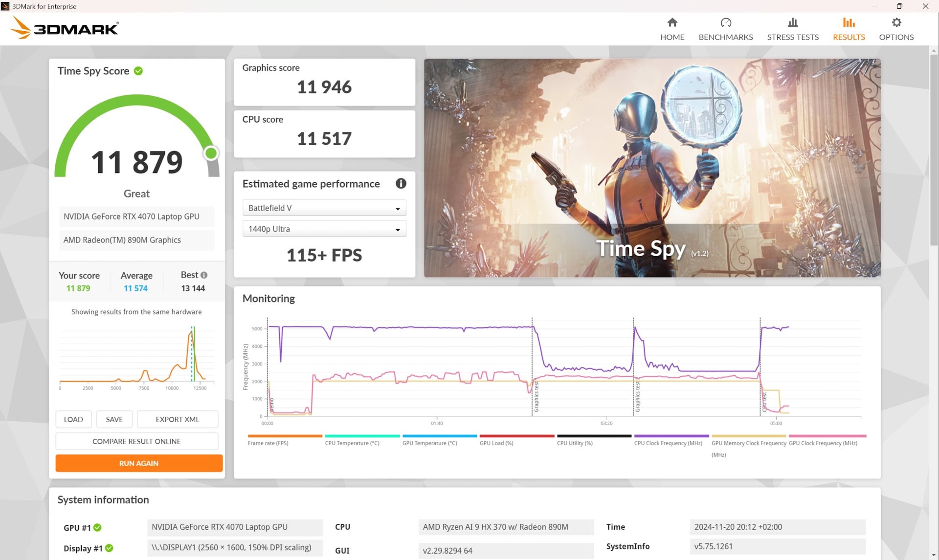The width and height of the screenshot is (939, 560).
Task: Click the Home navigation icon
Action: pos(672,22)
